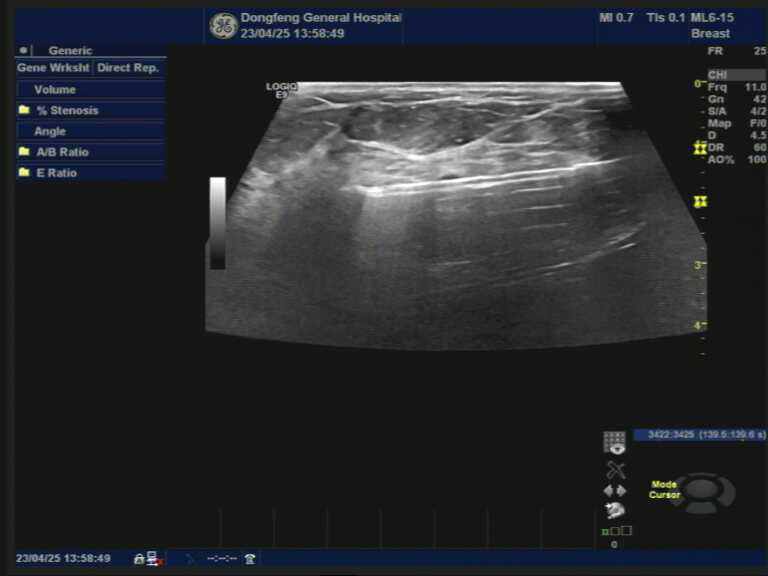Image resolution: width=768 pixels, height=576 pixels.
Task: Open the Gene Wrksht tab
Action: tap(53, 68)
